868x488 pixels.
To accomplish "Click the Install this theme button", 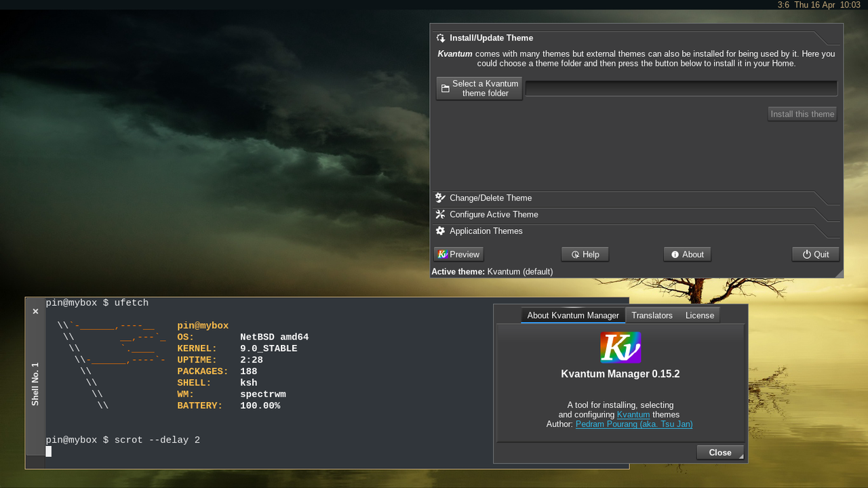I will (802, 114).
